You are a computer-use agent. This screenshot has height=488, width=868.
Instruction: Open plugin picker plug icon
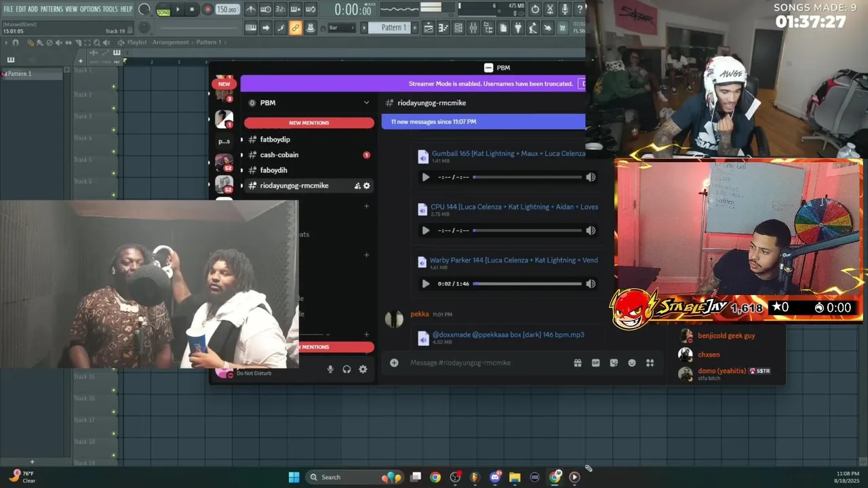pos(518,28)
